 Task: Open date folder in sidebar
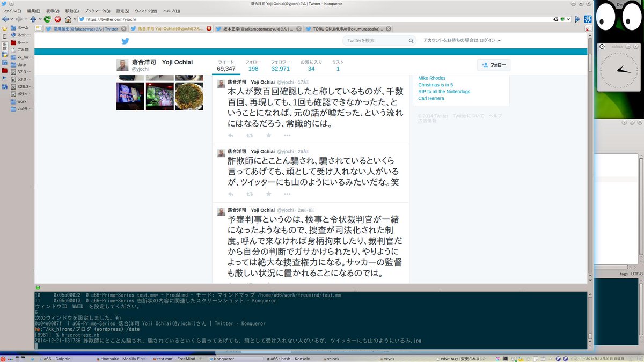click(x=19, y=64)
